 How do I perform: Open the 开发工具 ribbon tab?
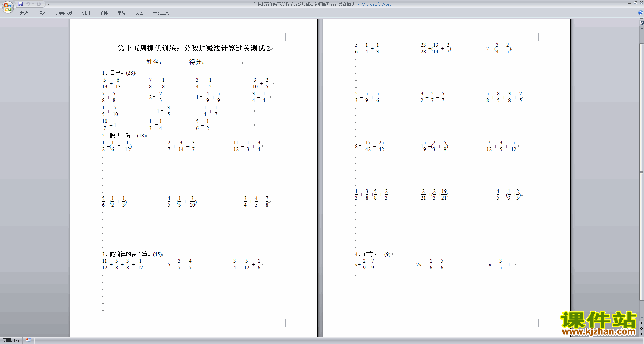tap(161, 13)
